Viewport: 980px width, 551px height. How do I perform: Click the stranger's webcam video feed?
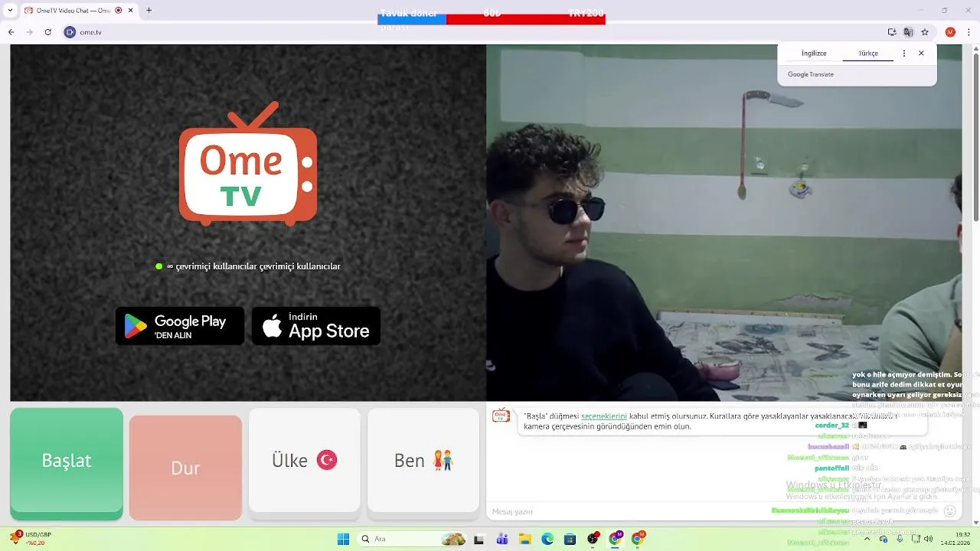click(x=724, y=222)
